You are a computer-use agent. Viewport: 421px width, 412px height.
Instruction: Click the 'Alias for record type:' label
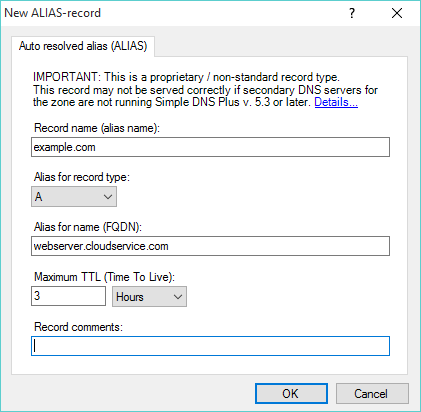tap(82, 177)
